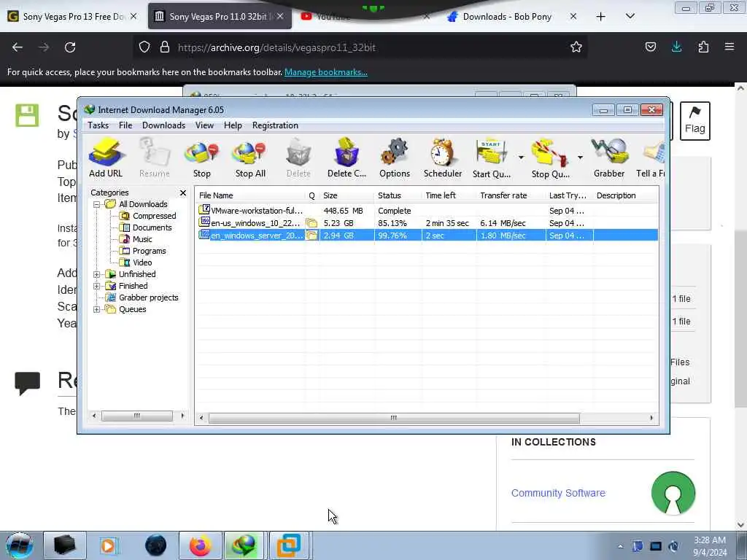Click the Add URL toolbar icon
Image resolution: width=747 pixels, height=560 pixels.
[x=106, y=157]
